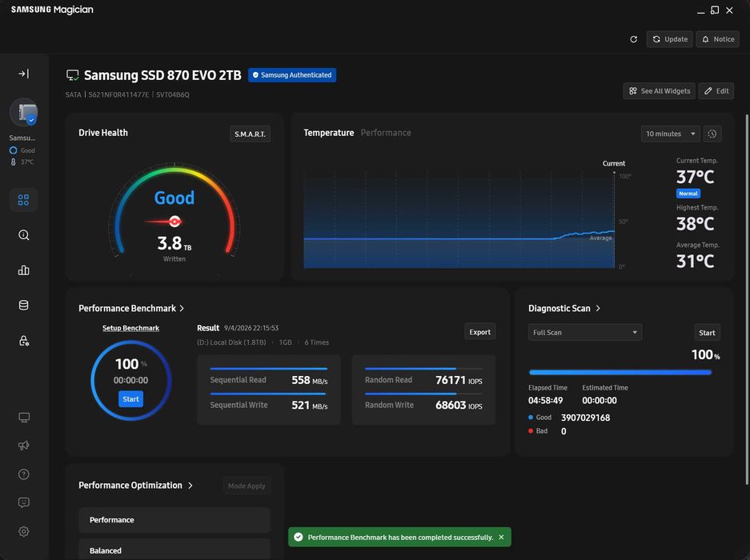The width and height of the screenshot is (750, 560).
Task: Open the settings gear icon in sidebar
Action: pyautogui.click(x=23, y=531)
